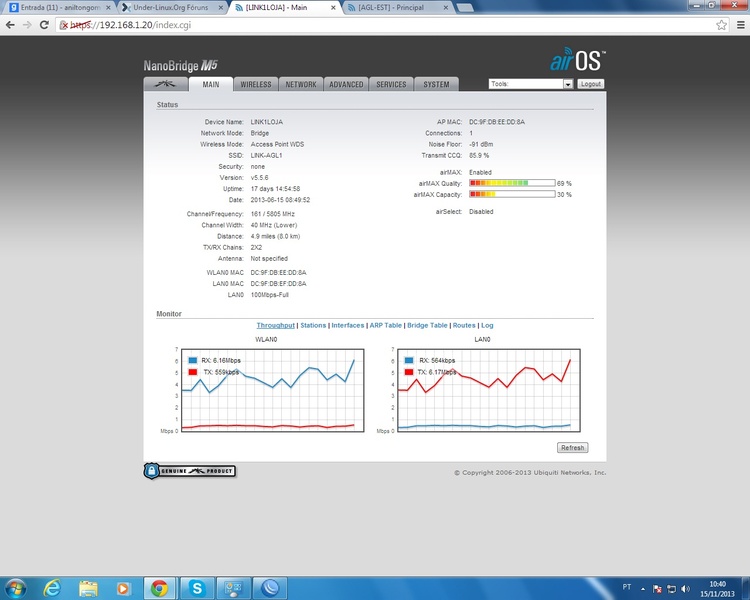This screenshot has height=600, width=750.
Task: Open Skype from the taskbar
Action: tap(197, 588)
